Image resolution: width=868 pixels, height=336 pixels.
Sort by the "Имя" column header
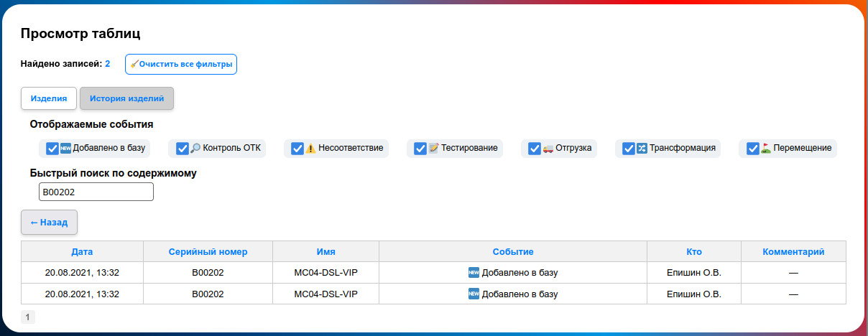(325, 252)
